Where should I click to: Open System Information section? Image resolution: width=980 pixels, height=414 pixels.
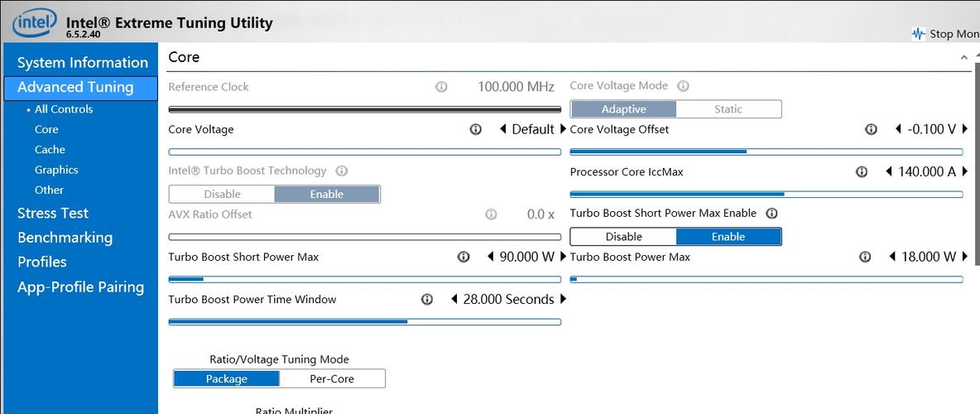point(83,63)
